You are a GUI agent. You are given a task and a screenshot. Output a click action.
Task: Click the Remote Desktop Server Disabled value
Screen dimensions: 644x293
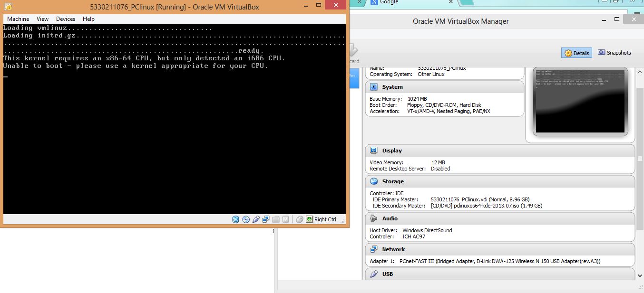tap(440, 169)
